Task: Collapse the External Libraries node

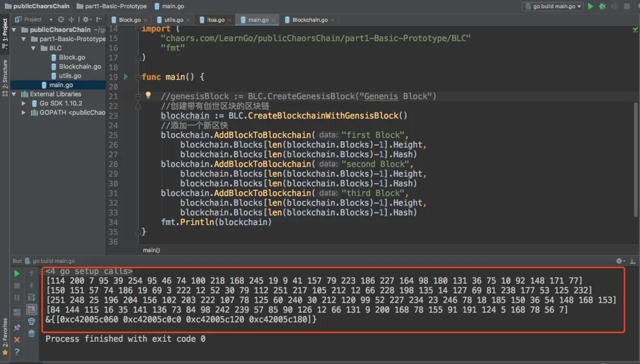Action: click(x=14, y=94)
